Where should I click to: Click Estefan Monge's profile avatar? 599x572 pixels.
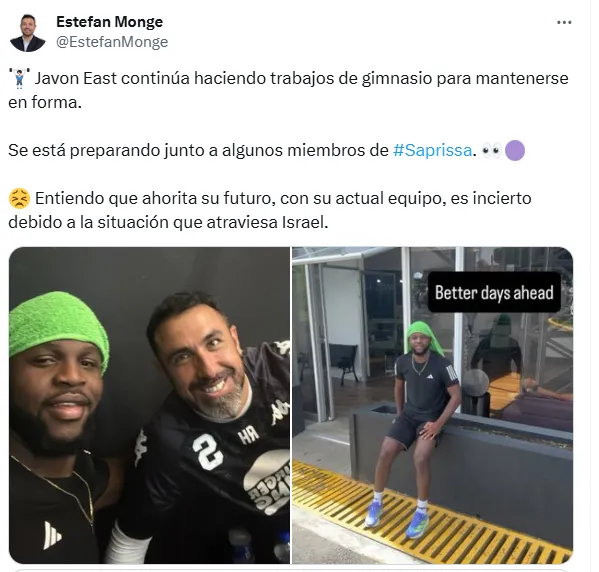[28, 32]
